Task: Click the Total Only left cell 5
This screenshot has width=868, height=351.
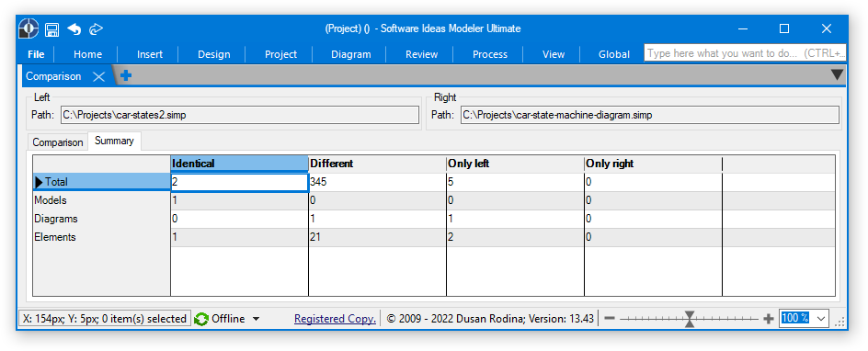Action: coord(515,181)
